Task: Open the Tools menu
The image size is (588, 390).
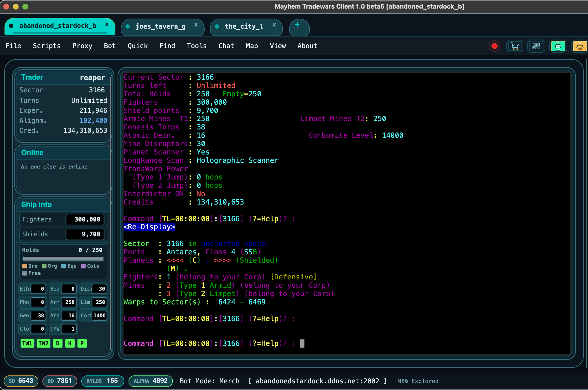Action: [196, 46]
